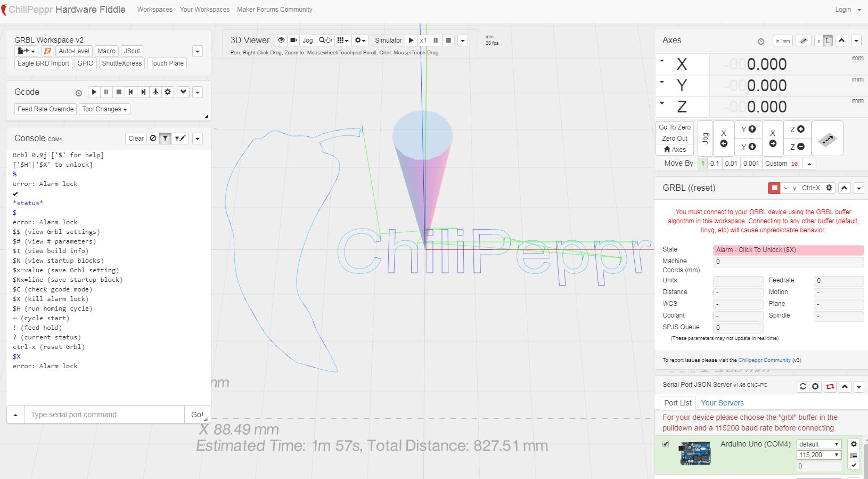Open Workspaces menu in top bar
Screen dimensions: 868x479
(155, 10)
